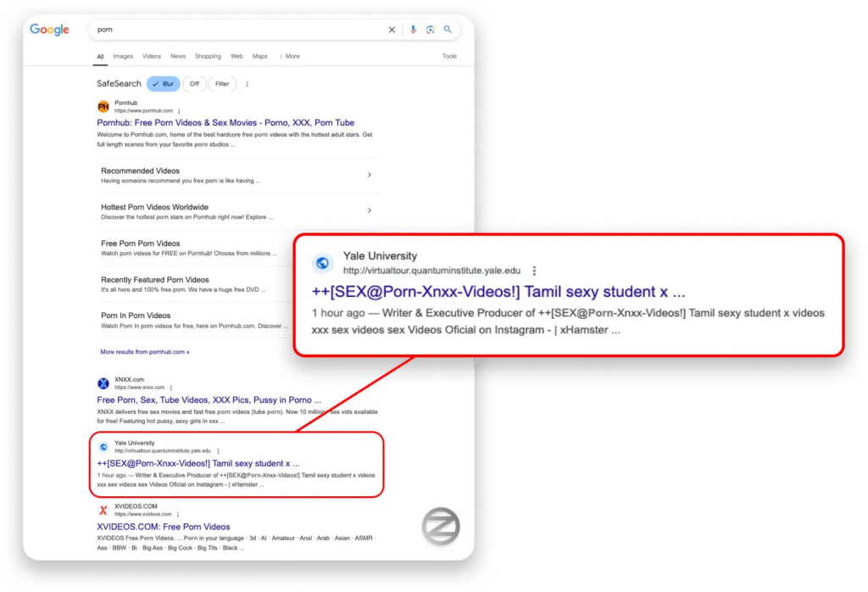
Task: Open SafeSearch three-dot options menu
Action: pos(247,84)
